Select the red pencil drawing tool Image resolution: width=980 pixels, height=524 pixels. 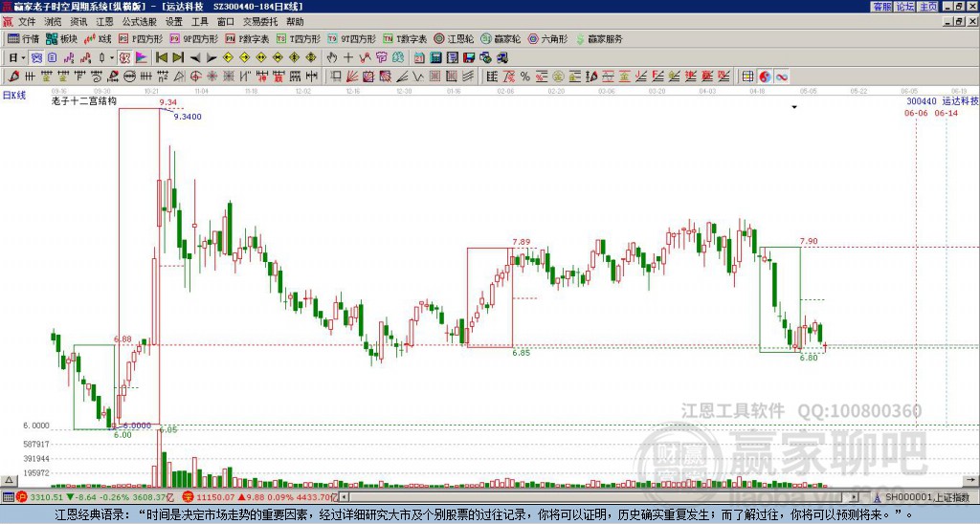pyautogui.click(x=13, y=76)
